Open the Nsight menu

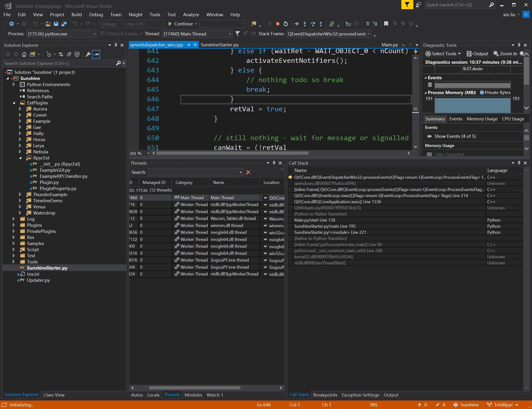[135, 15]
